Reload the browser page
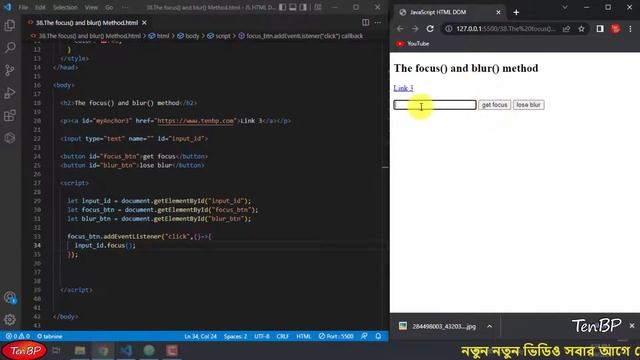The image size is (640, 360). (x=430, y=29)
